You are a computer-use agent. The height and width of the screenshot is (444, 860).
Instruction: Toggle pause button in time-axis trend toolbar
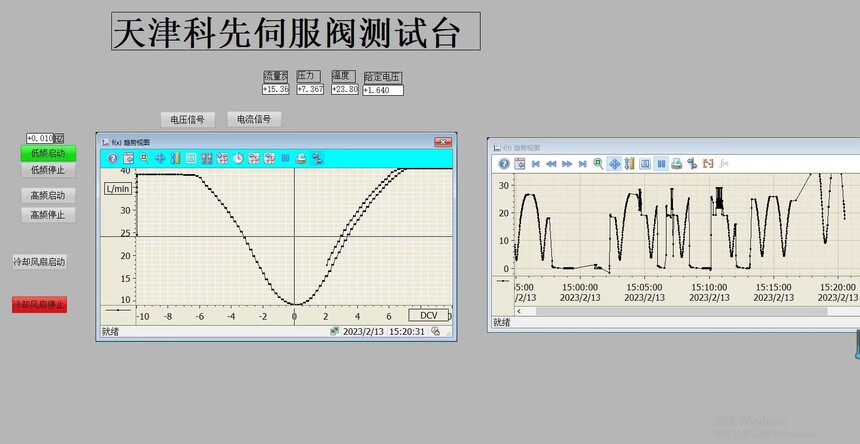tap(661, 163)
